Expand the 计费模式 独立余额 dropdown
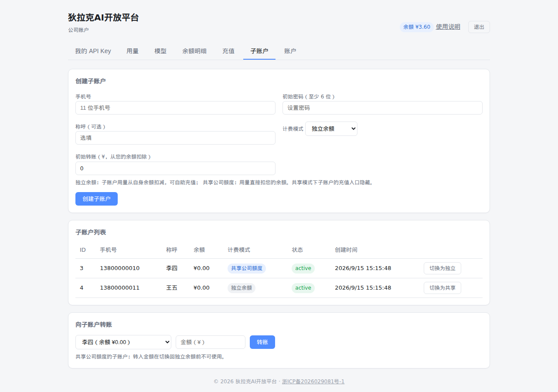 pos(331,129)
